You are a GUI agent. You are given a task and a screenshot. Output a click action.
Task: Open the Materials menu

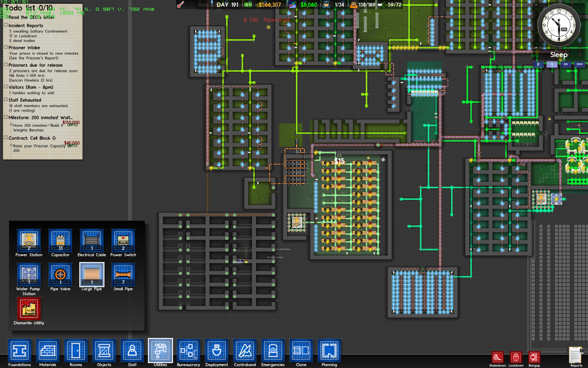click(x=48, y=350)
